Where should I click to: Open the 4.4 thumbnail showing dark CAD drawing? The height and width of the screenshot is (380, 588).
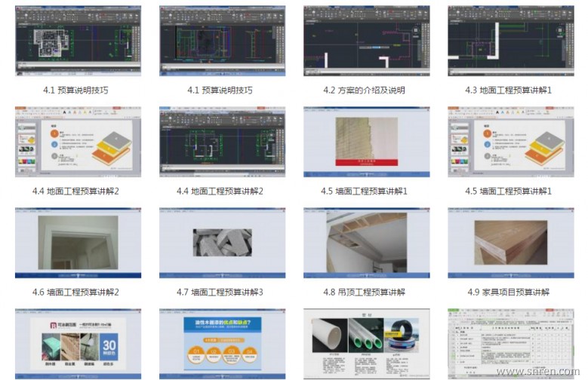(x=223, y=142)
